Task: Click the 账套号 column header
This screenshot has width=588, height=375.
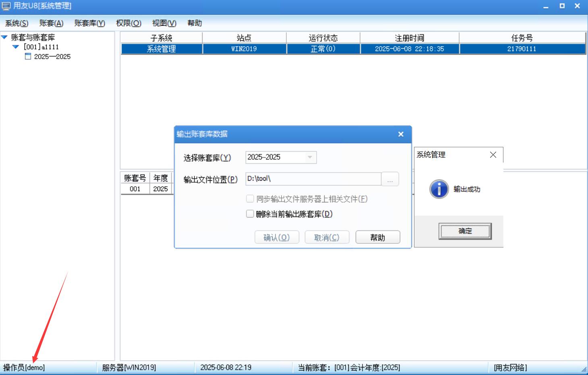Action: pyautogui.click(x=135, y=178)
